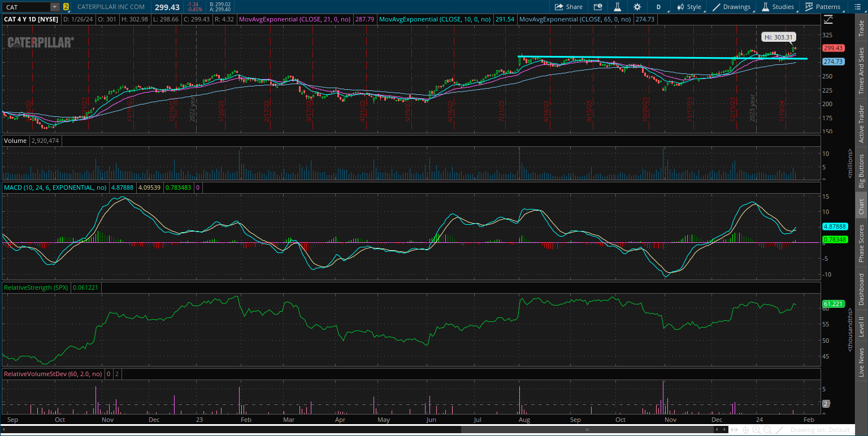Switch to Level II sidebar tab
Screen dimensions: 868x436
tap(861, 327)
